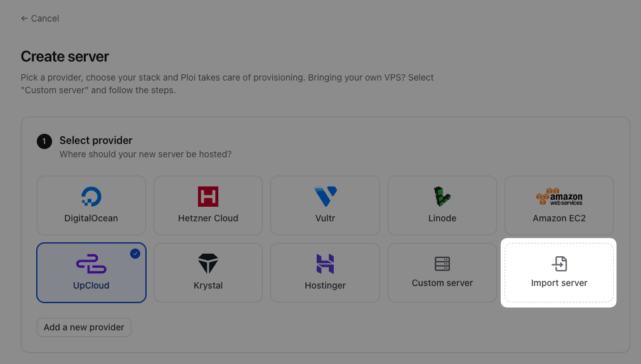Select the DigitalOcean logo icon

(91, 197)
